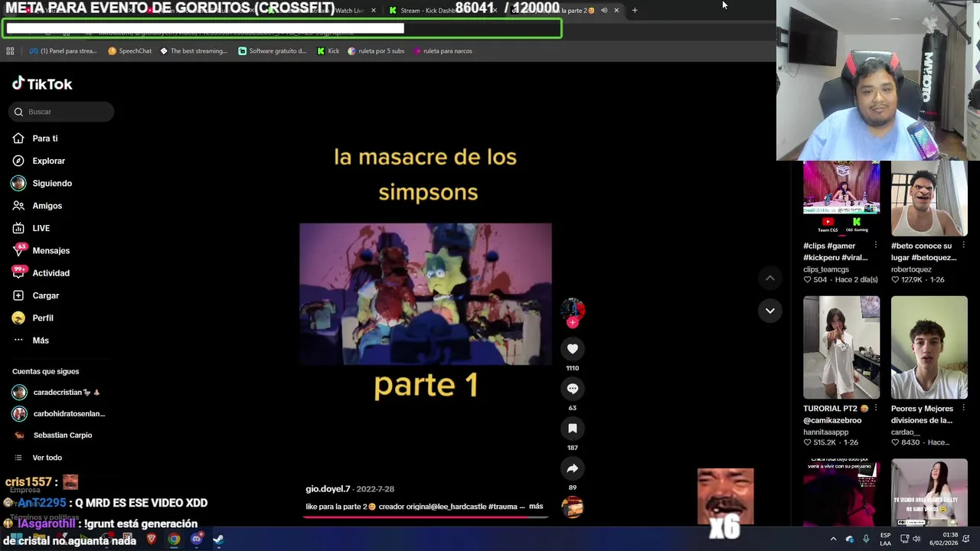Open the Software gratuito d... bookmark
Viewport: 980px width, 551px height.
273,51
